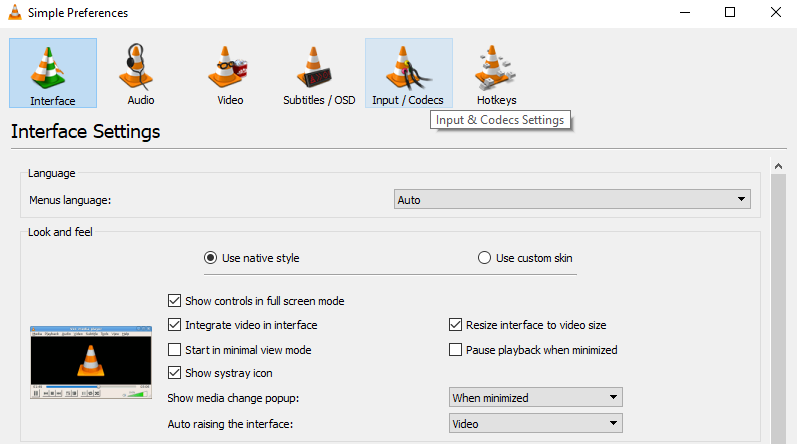Enable Pause playback when minimized

click(x=455, y=350)
